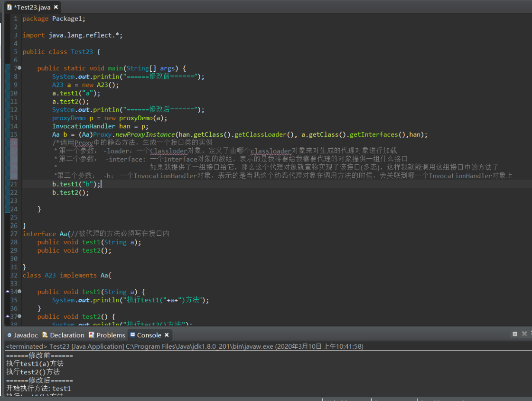Close the Console view with its X
Viewport: 532px width, 401px height.
(x=166, y=335)
